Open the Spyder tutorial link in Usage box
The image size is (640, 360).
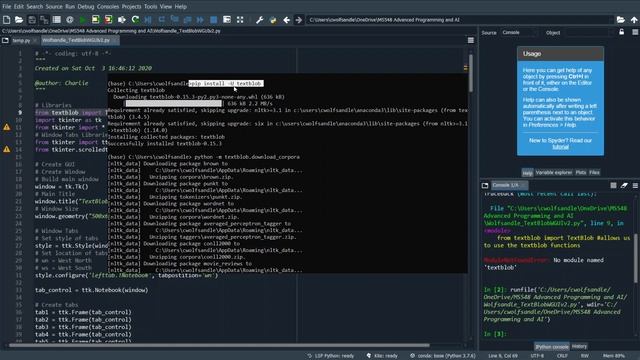point(560,147)
